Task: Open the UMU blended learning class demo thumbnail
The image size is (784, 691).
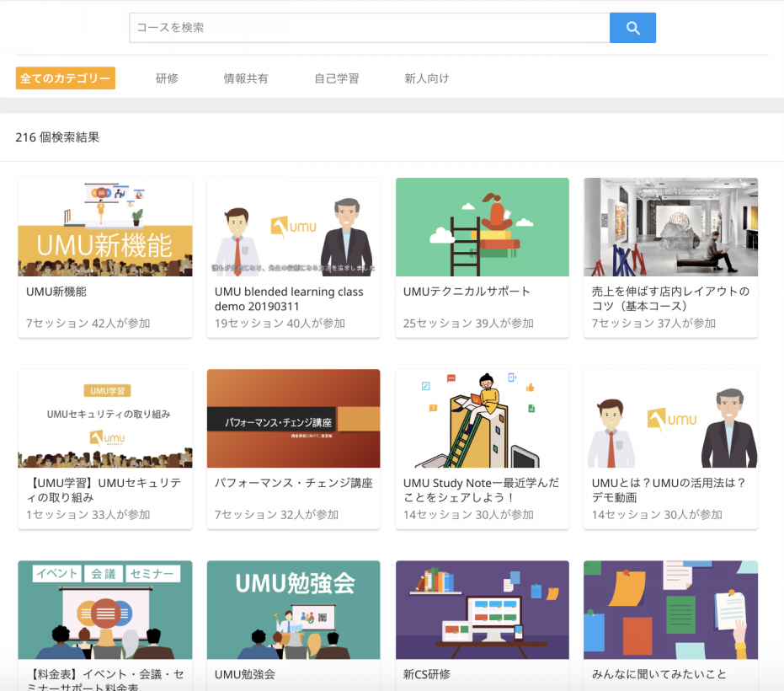Action: point(294,227)
